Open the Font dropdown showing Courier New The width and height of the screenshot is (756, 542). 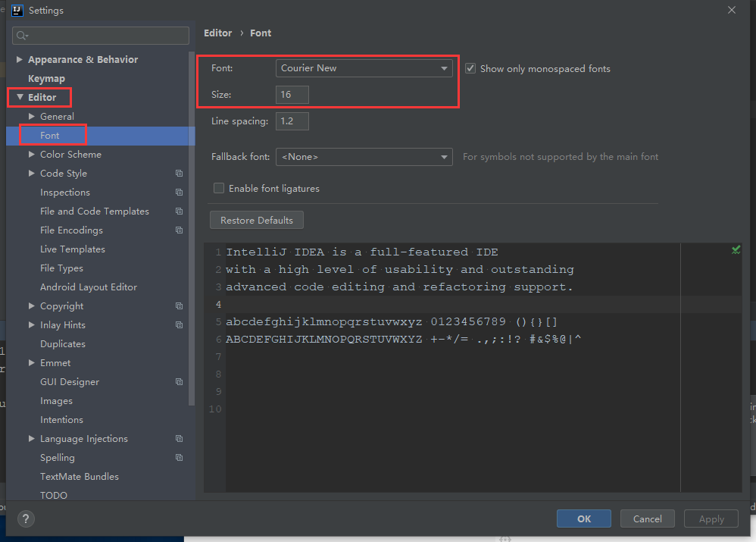364,68
